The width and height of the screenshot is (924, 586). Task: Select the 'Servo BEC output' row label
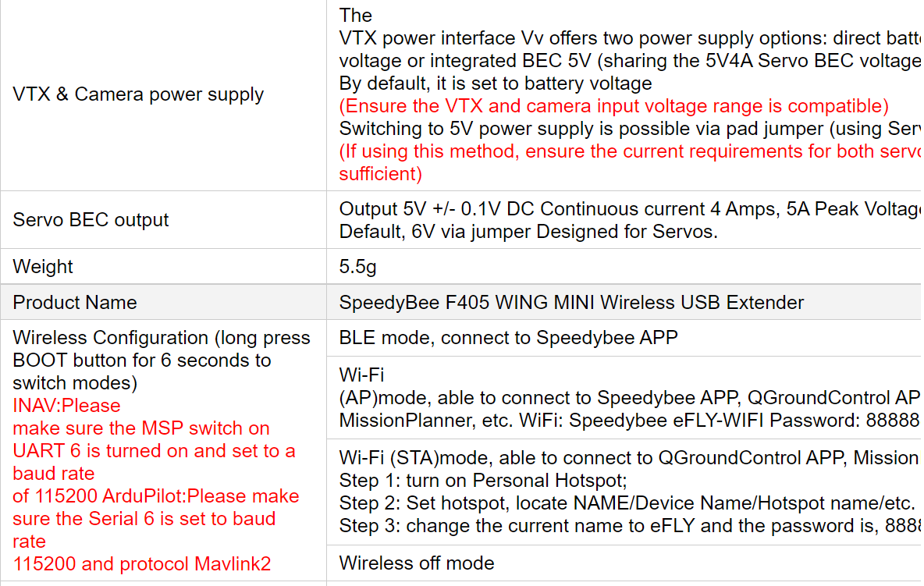click(91, 220)
